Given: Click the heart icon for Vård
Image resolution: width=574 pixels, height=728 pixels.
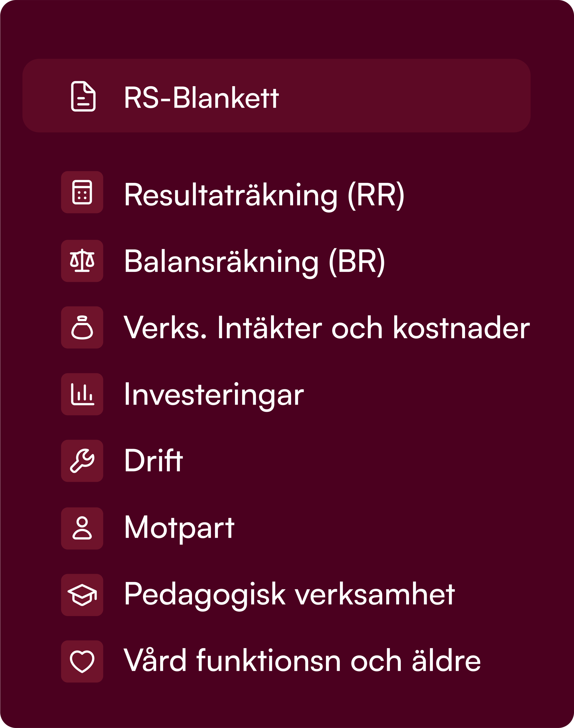Looking at the screenshot, I should point(82,661).
